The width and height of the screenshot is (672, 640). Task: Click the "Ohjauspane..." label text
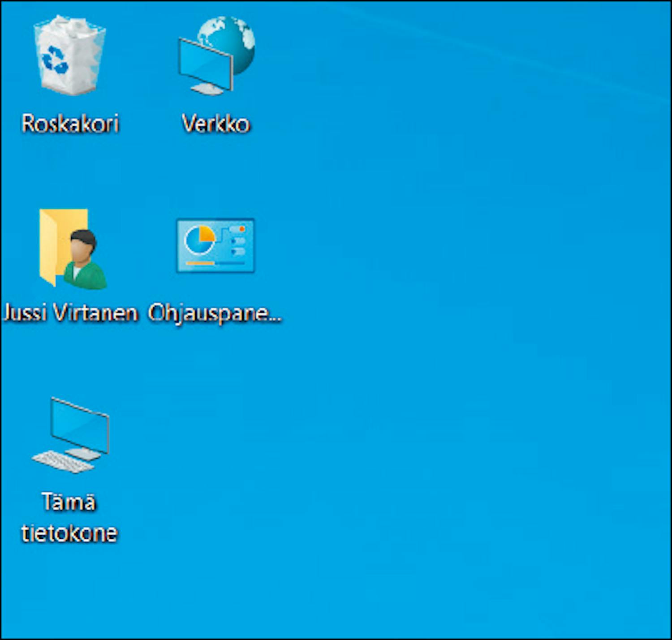[215, 314]
